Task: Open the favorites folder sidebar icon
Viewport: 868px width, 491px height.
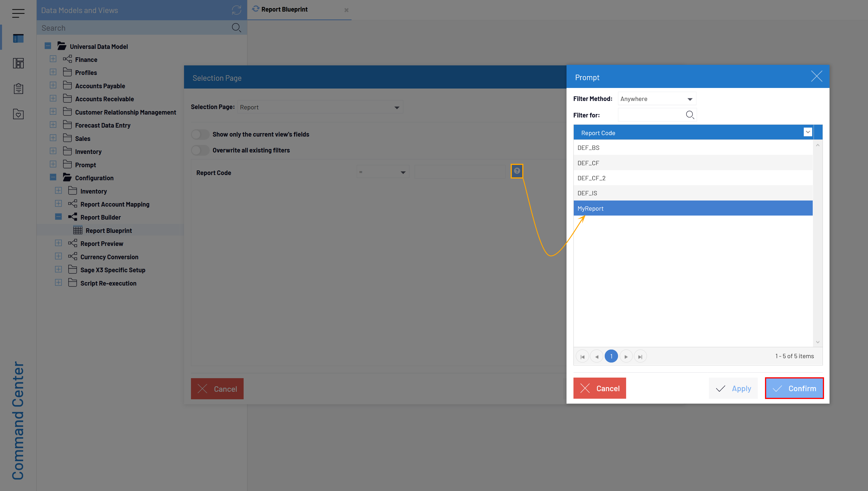Action: (18, 114)
